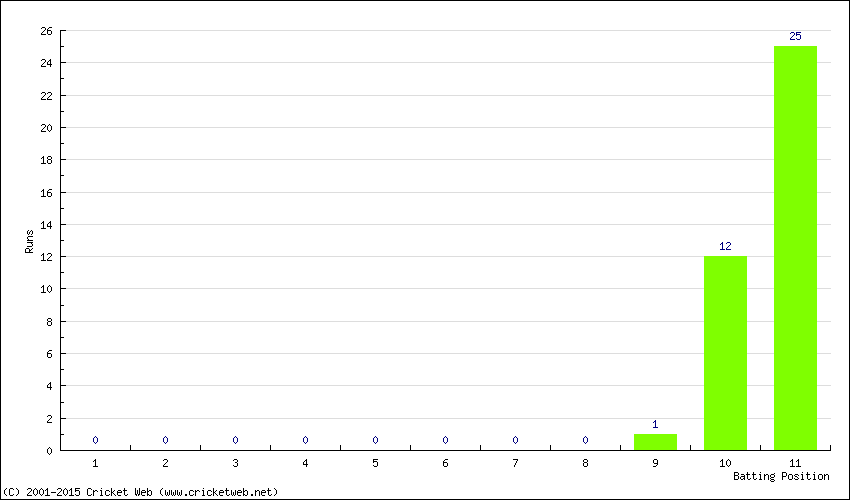Screen dimensions: 850x500
Task: Click the zero value above batting position 5
Action: pyautogui.click(x=375, y=440)
